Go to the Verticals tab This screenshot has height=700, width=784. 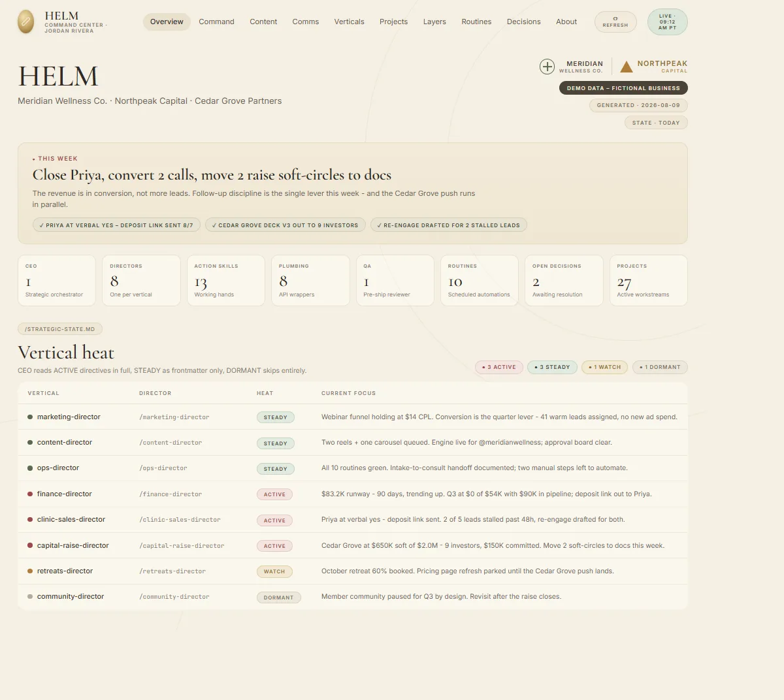(349, 22)
